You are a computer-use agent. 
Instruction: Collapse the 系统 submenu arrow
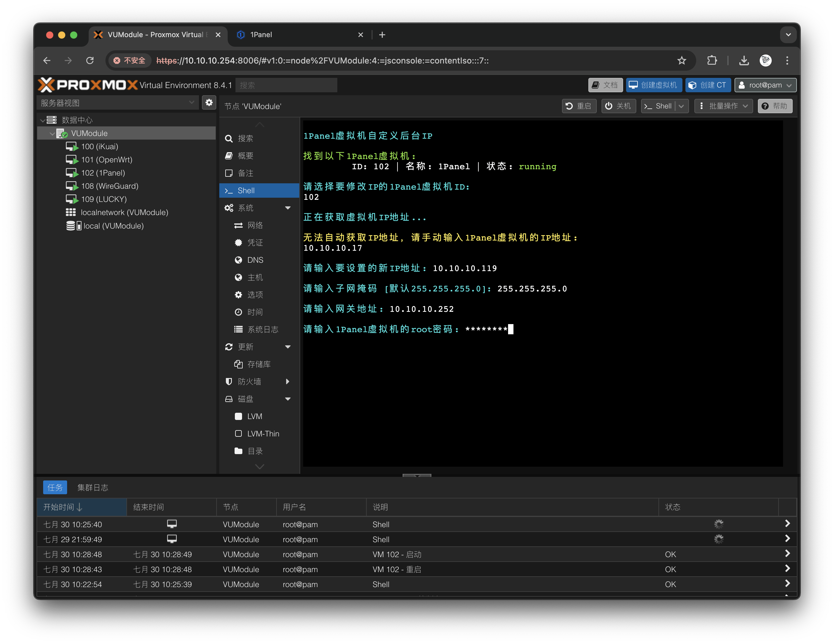pos(288,208)
